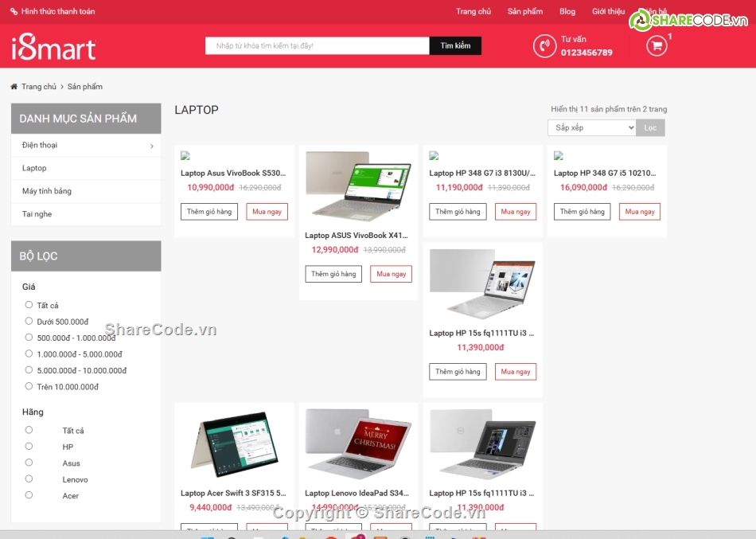
Task: Select price range 1.000.000đ - 5.000.000đ
Action: tap(29, 353)
